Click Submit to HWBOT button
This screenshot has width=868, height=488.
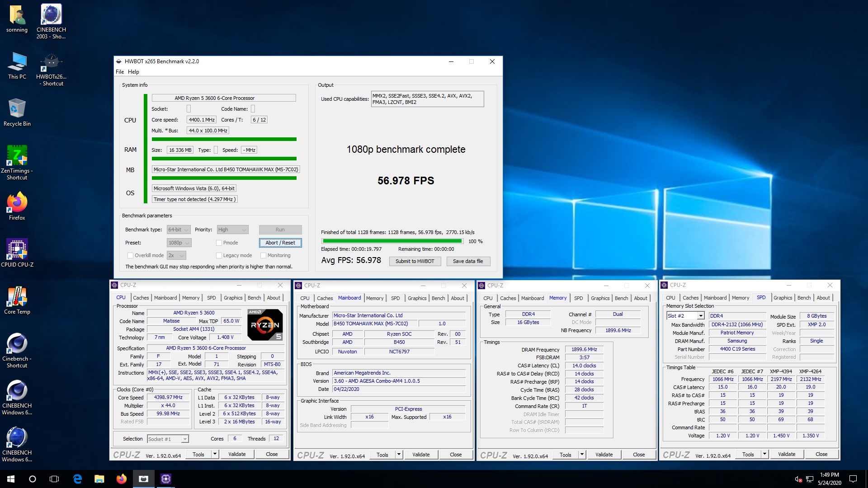pos(415,261)
